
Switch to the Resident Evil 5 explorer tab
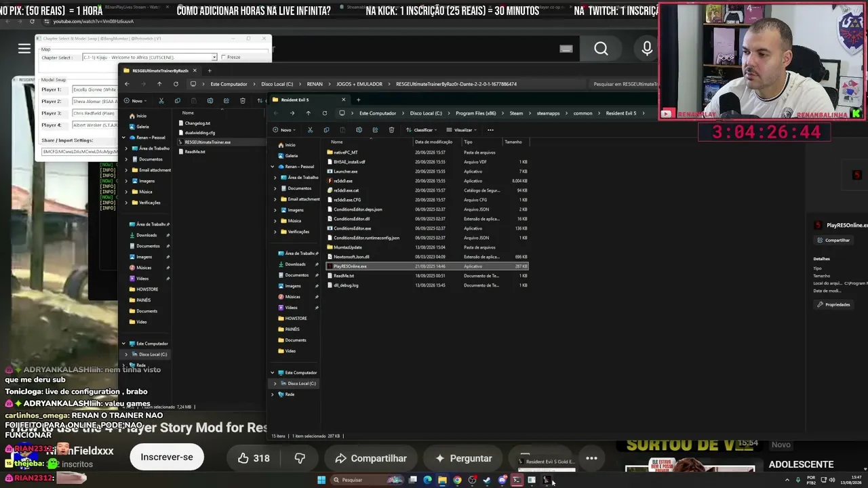309,100
